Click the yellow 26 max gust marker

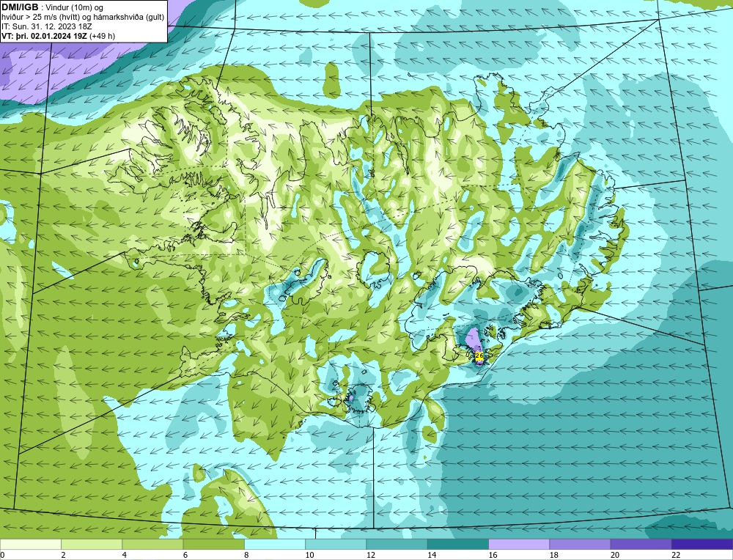coord(479,355)
